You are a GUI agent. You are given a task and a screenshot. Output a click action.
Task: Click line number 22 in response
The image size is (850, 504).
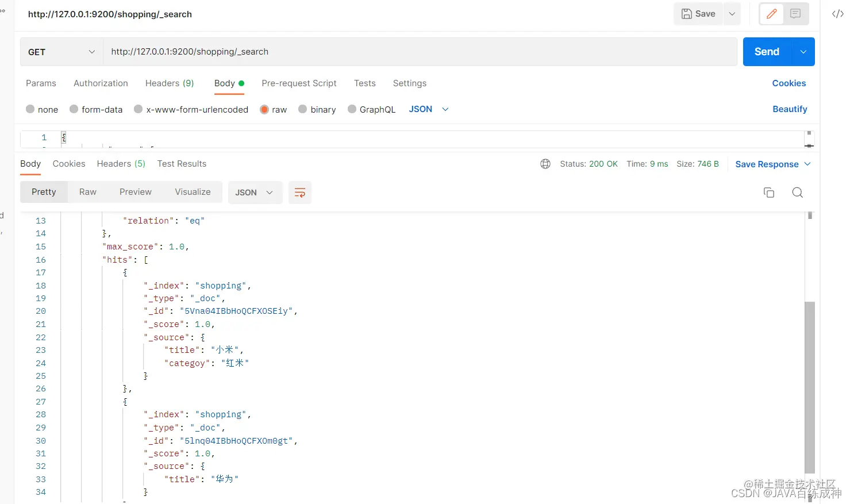pyautogui.click(x=41, y=337)
